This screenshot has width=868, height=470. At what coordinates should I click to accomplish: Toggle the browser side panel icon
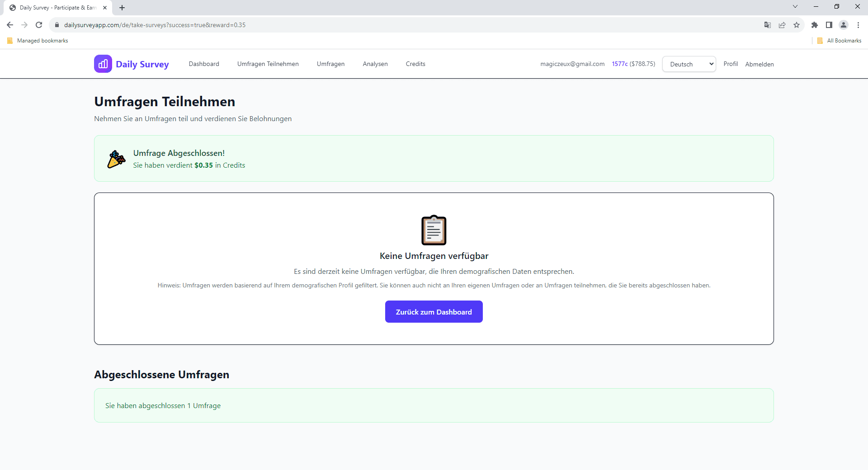(x=829, y=25)
